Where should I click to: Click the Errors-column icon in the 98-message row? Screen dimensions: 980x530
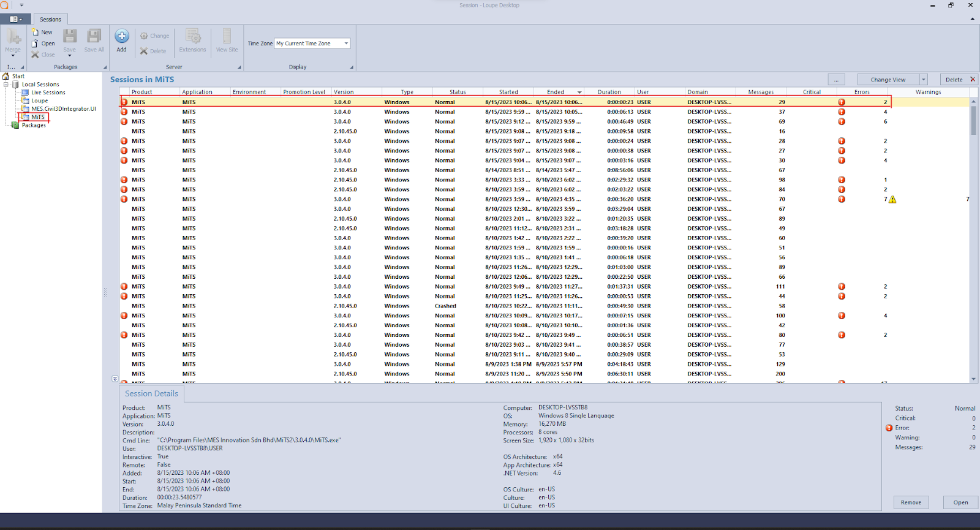(x=842, y=180)
